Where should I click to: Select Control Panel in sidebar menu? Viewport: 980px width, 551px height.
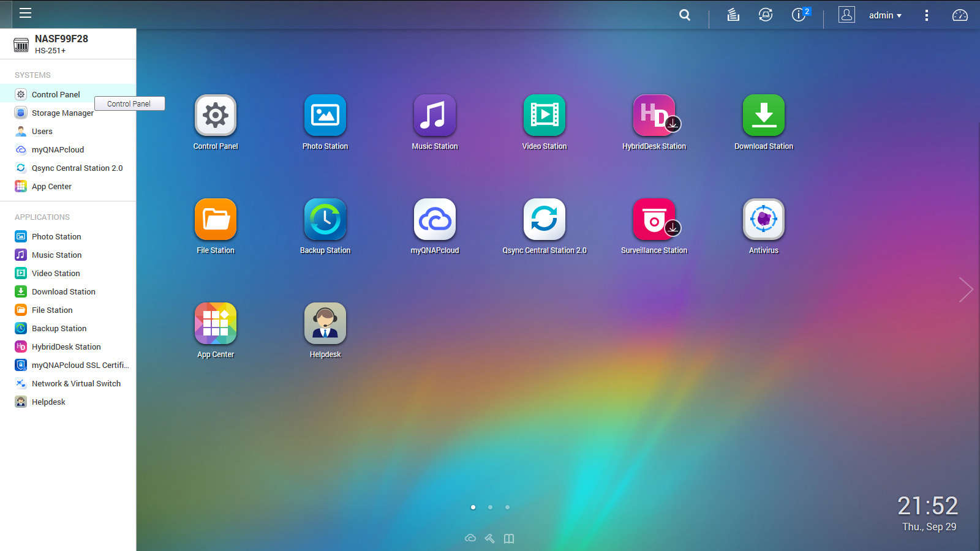tap(68, 94)
